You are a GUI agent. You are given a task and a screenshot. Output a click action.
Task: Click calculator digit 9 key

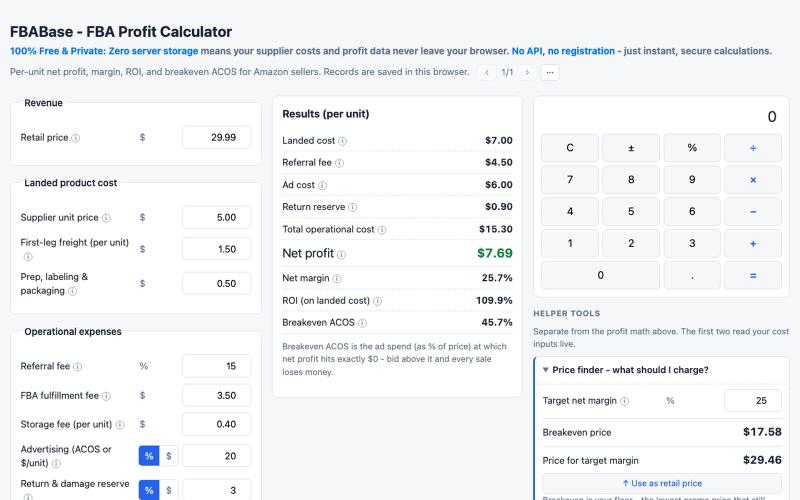click(692, 180)
